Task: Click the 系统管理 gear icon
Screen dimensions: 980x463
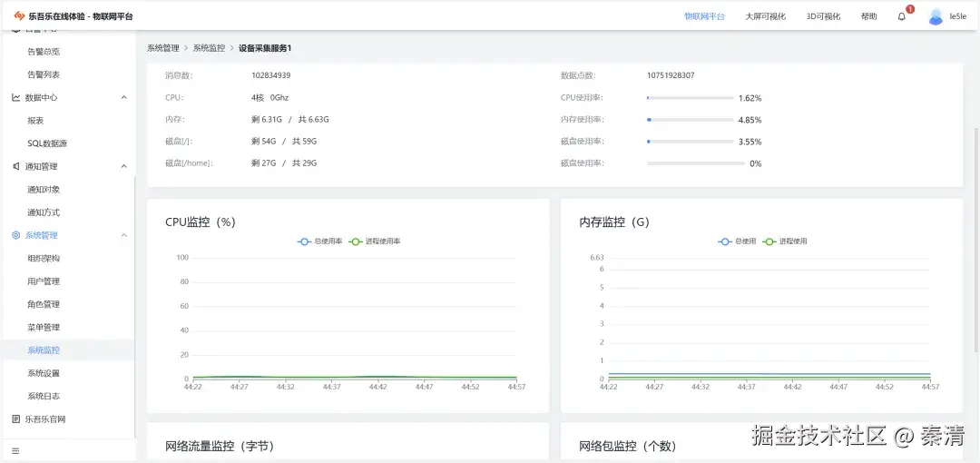Action: point(16,235)
